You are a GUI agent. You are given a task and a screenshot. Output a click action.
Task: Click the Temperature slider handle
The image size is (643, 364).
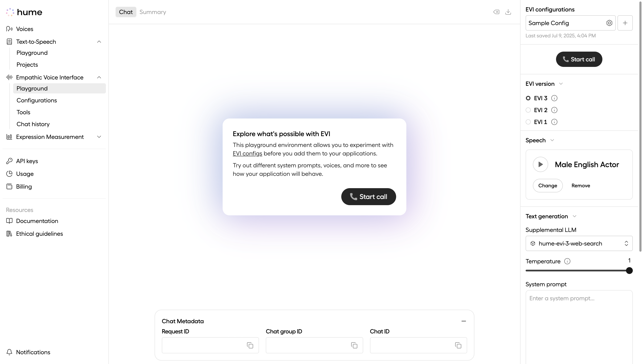point(629,271)
